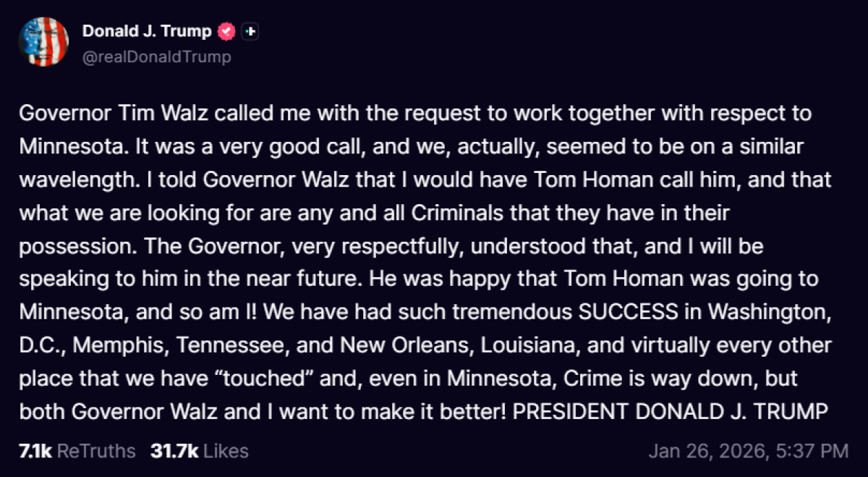Click the small '+' affiliate badge next to verification

(x=250, y=31)
